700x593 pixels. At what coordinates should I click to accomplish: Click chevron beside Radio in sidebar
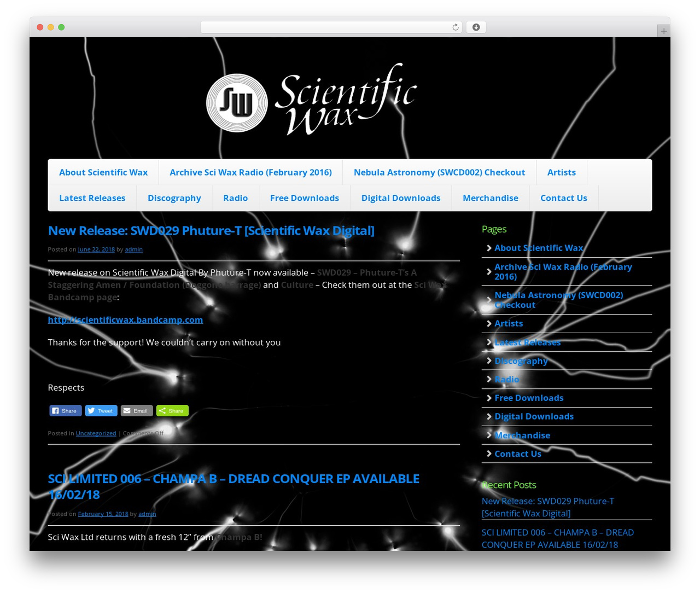(489, 379)
